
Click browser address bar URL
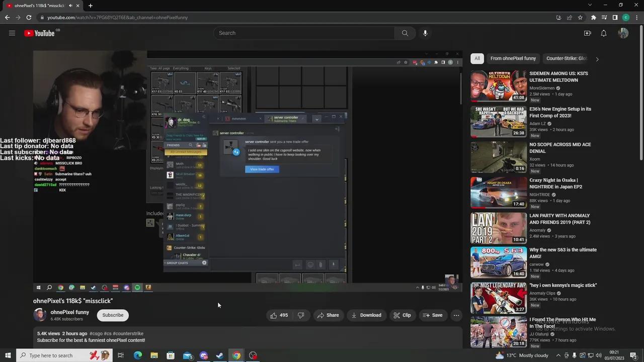(x=118, y=18)
